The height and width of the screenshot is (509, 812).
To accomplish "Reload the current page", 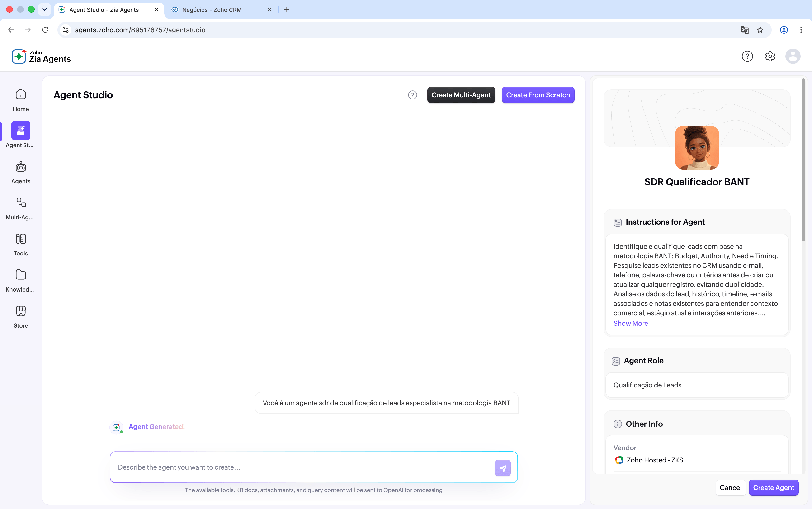I will pos(45,30).
